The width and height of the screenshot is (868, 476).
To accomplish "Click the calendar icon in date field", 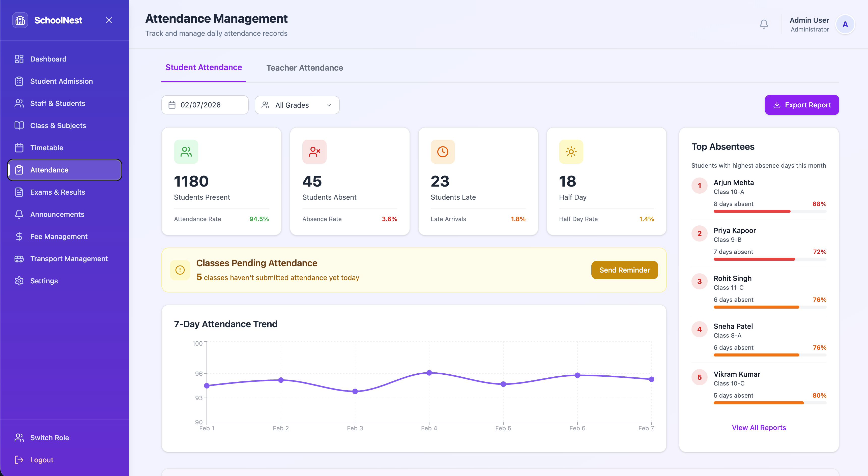I will pos(172,105).
